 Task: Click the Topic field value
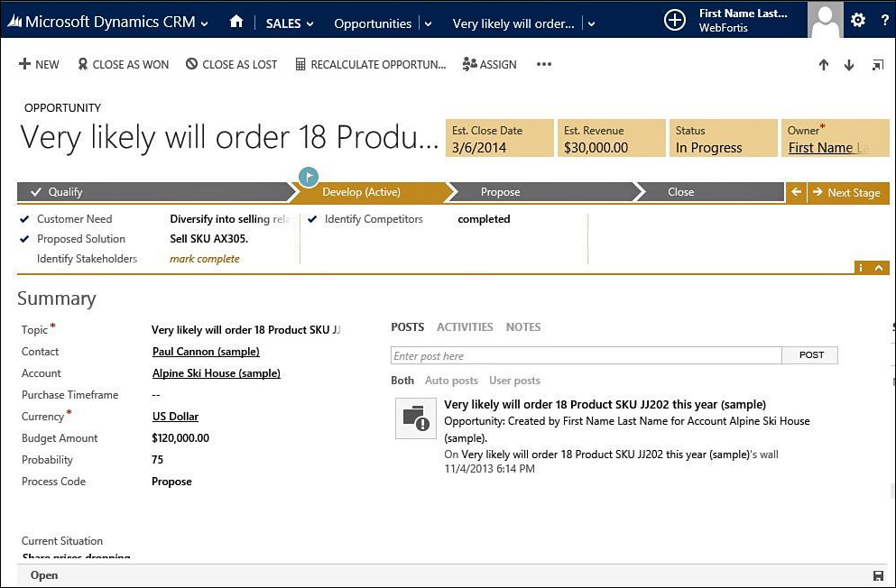click(x=245, y=330)
